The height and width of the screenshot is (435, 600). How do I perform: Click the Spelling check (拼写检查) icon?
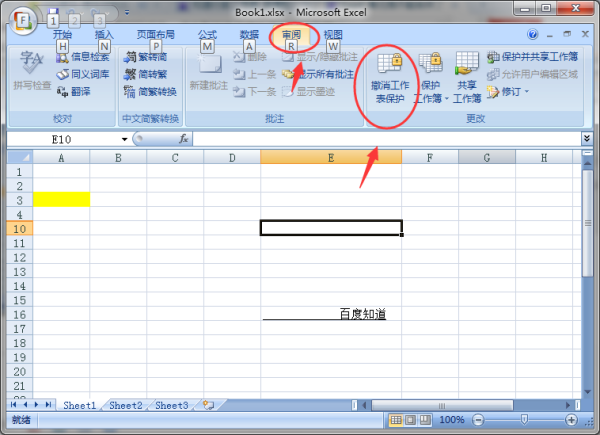tap(32, 70)
